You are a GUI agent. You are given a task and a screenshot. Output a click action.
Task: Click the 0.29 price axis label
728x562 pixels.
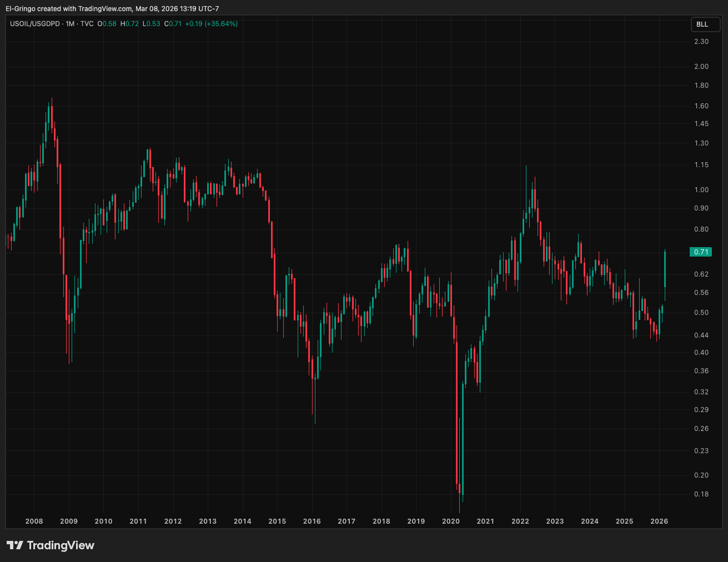point(702,410)
